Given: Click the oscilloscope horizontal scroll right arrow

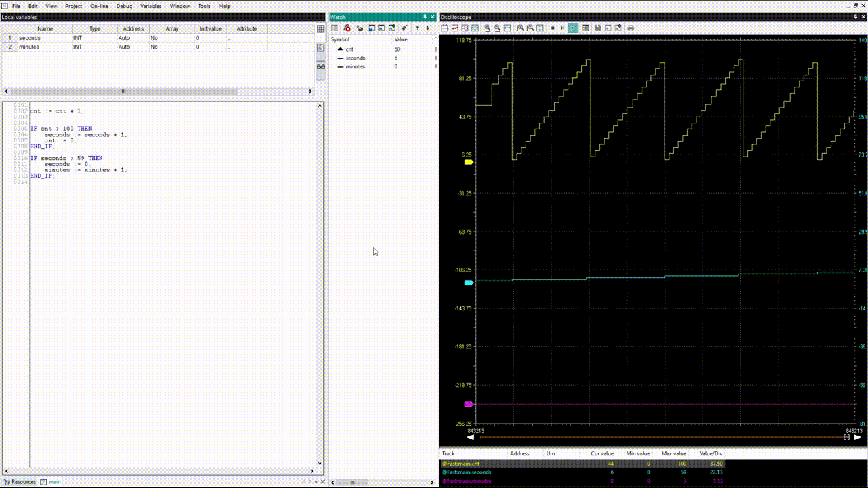Looking at the screenshot, I should tap(857, 438).
